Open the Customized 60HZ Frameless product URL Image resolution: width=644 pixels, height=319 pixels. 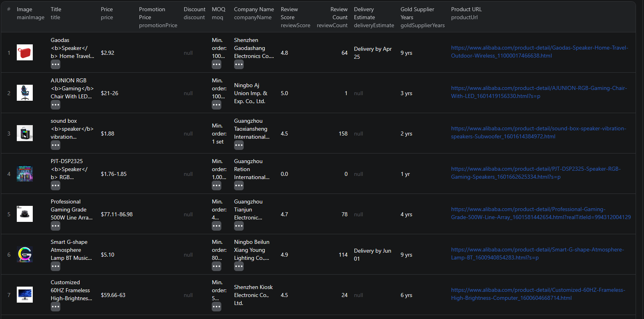coord(538,294)
